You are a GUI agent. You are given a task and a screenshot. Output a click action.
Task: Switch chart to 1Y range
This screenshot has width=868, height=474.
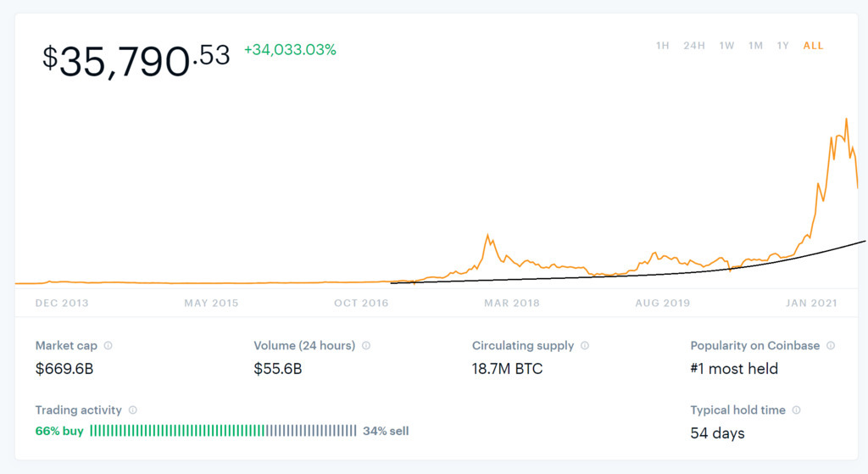[783, 46]
